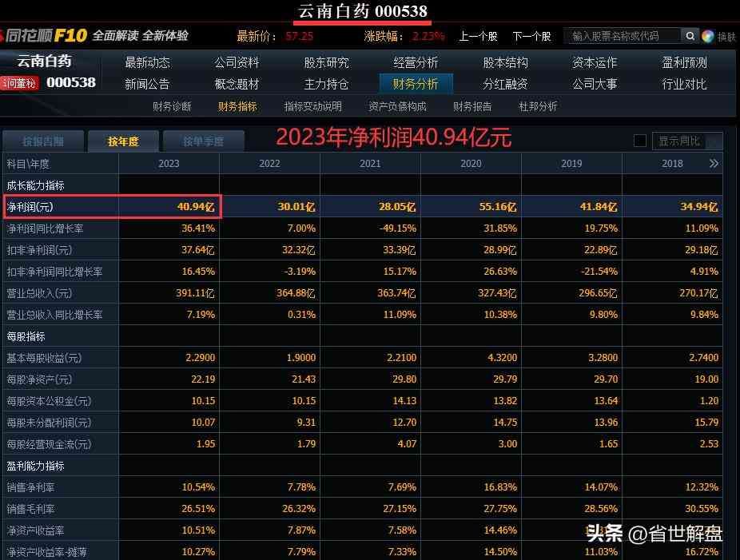This screenshot has width=740, height=560.
Task: Open the 财务分析 menu tab
Action: click(x=416, y=84)
